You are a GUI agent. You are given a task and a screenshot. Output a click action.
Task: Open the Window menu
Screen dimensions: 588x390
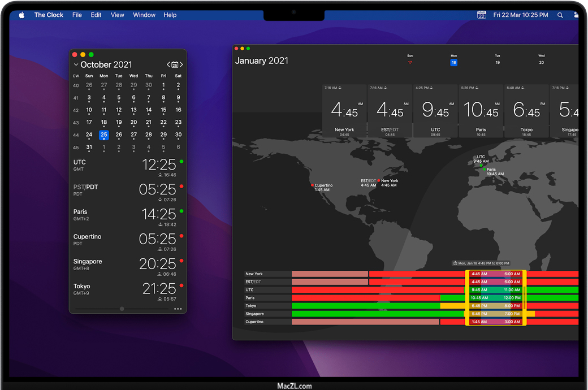tap(144, 15)
